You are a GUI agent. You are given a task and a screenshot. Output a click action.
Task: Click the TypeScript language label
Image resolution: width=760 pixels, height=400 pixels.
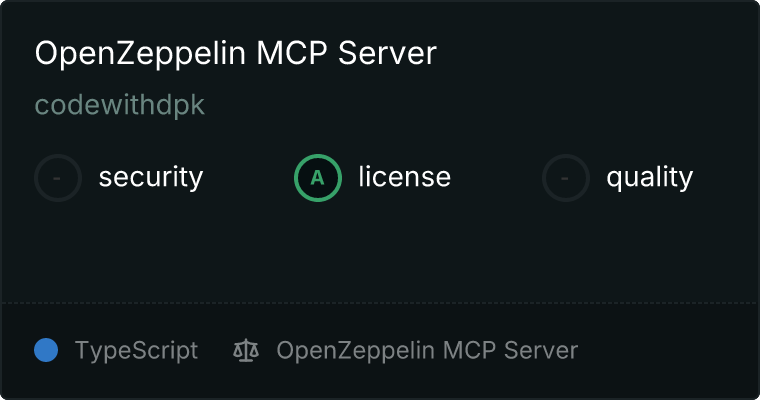point(136,351)
